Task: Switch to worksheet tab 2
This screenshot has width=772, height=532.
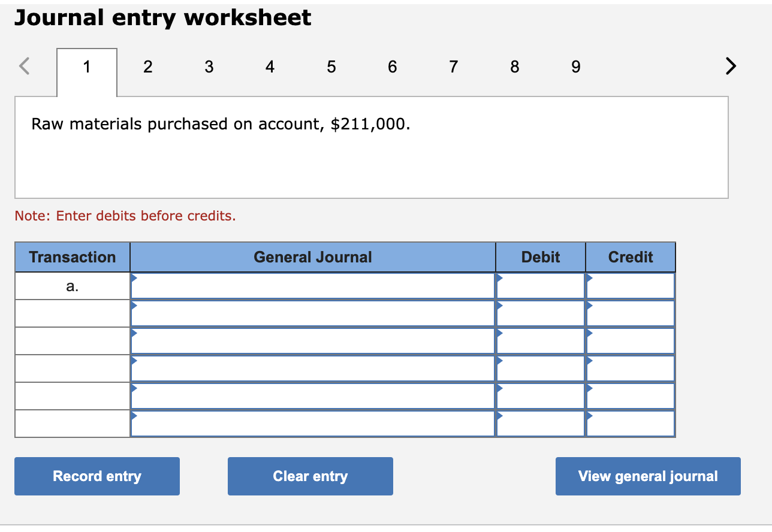Action: (147, 67)
